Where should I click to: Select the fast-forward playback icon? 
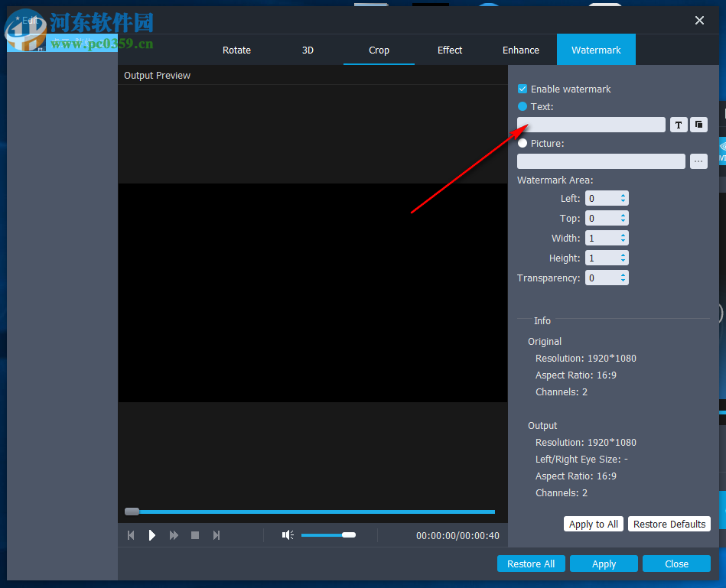[173, 534]
